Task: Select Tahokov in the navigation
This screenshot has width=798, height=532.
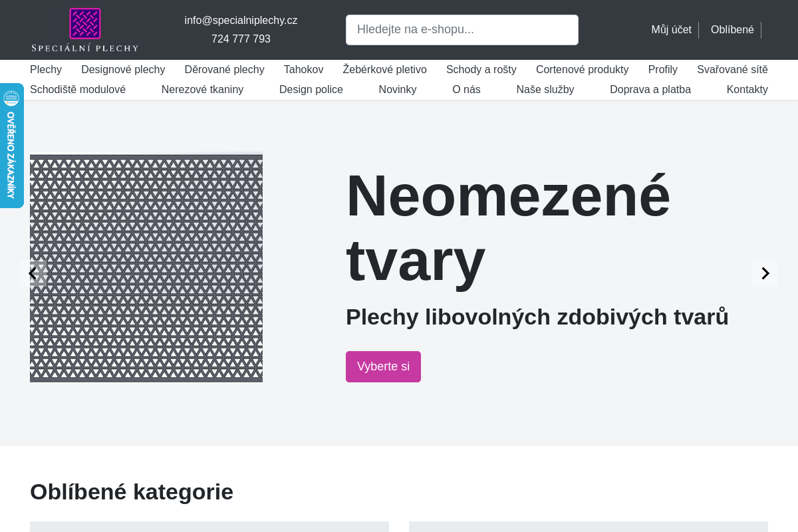Action: 303,70
